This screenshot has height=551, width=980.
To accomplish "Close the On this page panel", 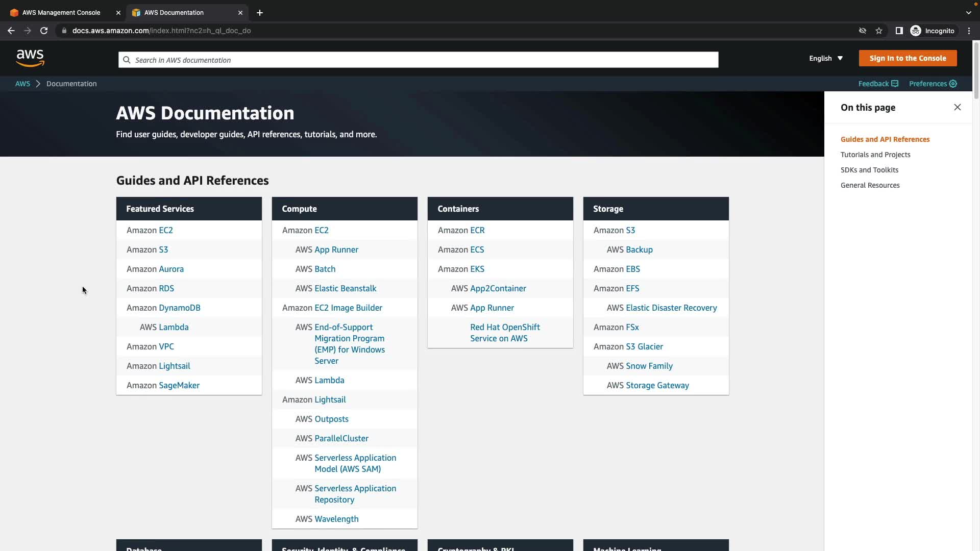I will pos(957,107).
